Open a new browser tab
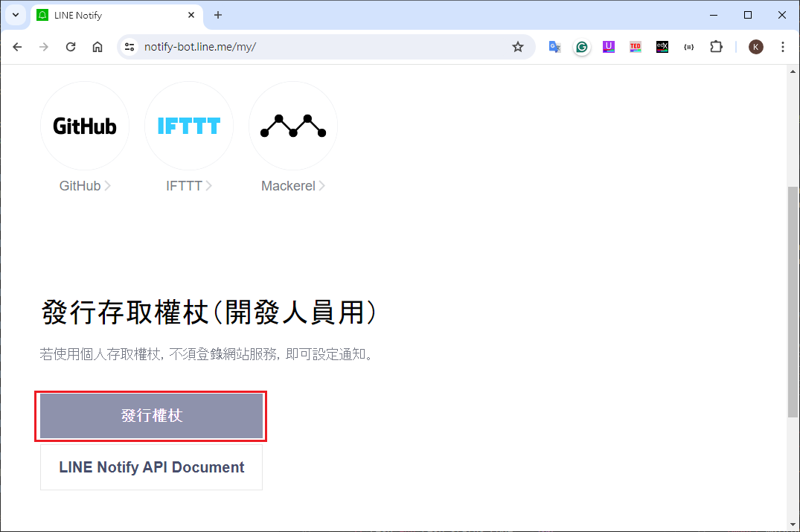The image size is (800, 532). 218,15
